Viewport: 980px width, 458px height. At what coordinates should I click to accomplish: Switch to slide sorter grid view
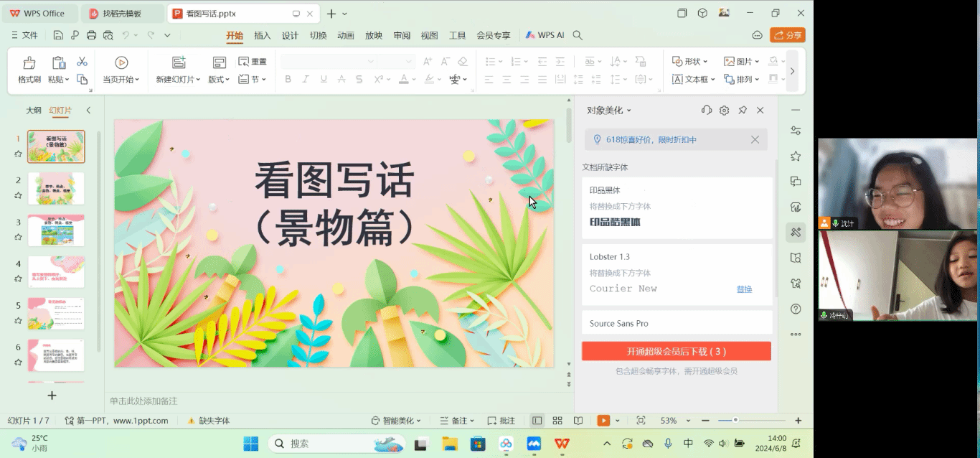click(557, 421)
